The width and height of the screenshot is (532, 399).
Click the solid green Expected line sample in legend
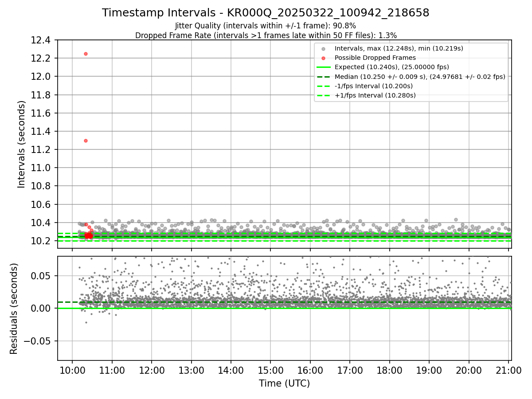point(324,67)
